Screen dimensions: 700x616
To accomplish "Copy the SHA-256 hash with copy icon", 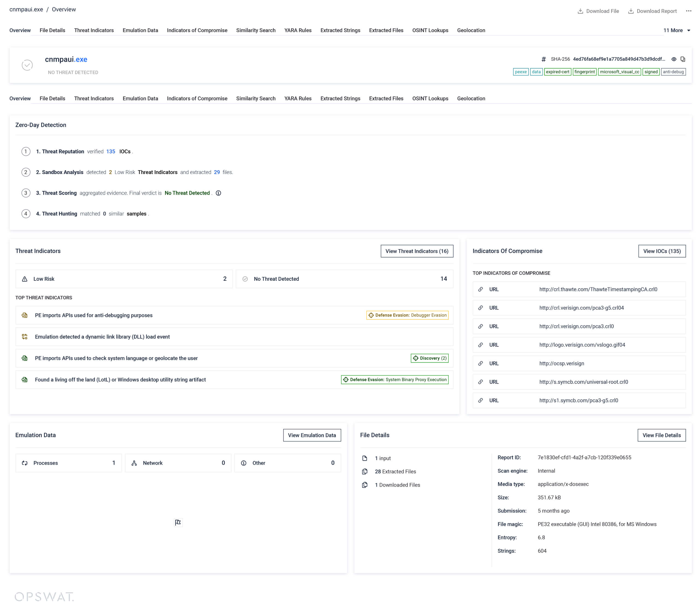I will (x=683, y=59).
